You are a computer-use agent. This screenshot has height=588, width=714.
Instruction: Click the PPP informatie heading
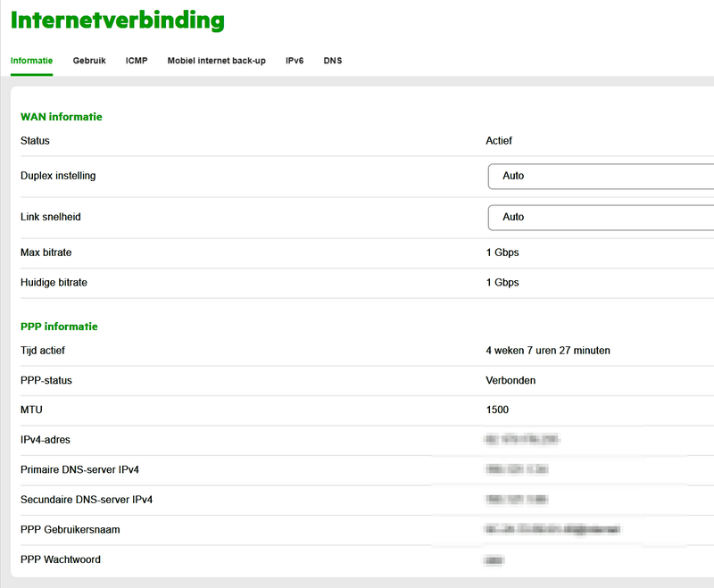pyautogui.click(x=59, y=327)
